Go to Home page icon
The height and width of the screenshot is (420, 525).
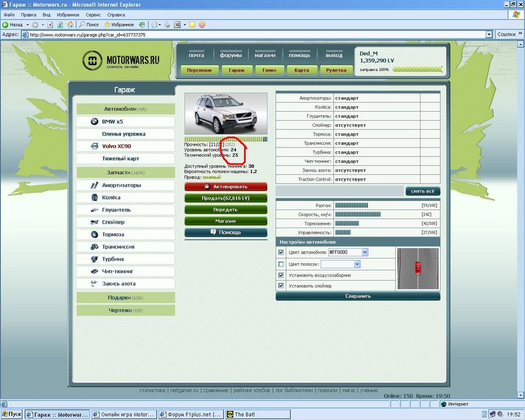(70, 24)
